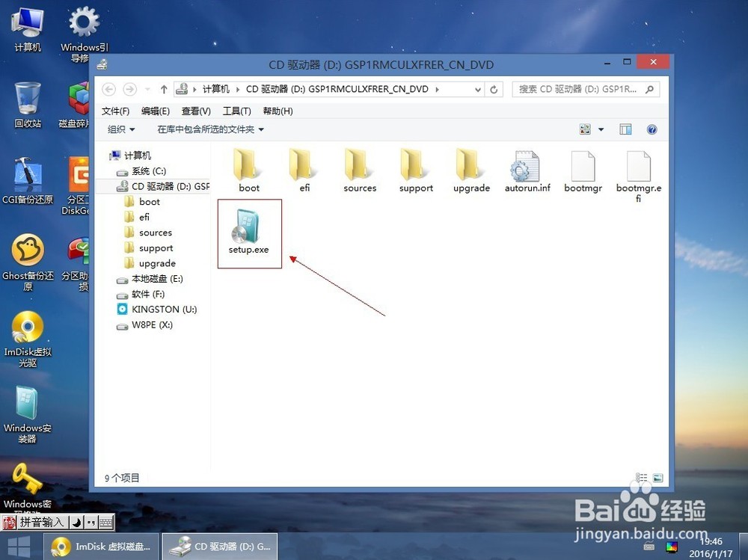Select 本地磁盘 (E:) in navigation tree
Image resolution: width=748 pixels, height=560 pixels.
tap(157, 279)
